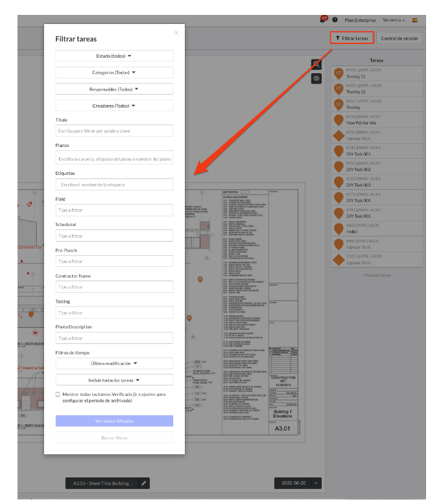Open the notifications bell icon
This screenshot has width=441, height=504.
pos(322,19)
